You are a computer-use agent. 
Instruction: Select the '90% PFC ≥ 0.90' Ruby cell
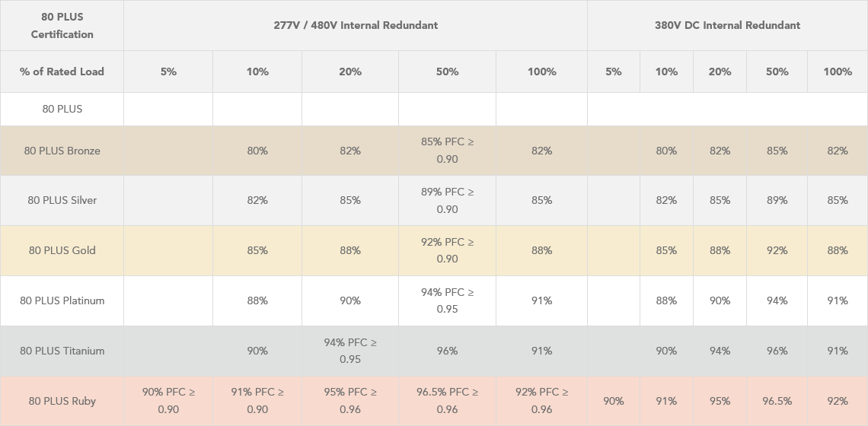pyautogui.click(x=168, y=401)
